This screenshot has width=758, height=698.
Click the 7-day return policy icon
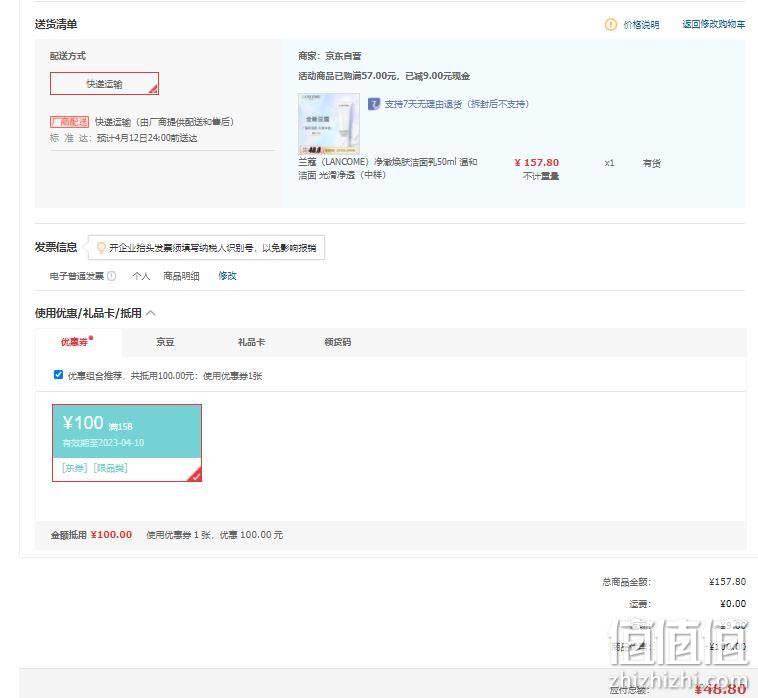pos(374,104)
